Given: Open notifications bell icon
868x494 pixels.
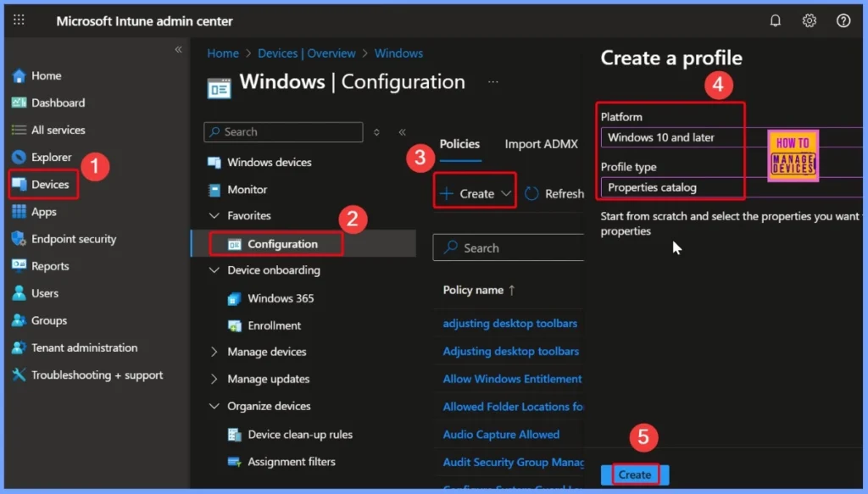Looking at the screenshot, I should coord(775,20).
